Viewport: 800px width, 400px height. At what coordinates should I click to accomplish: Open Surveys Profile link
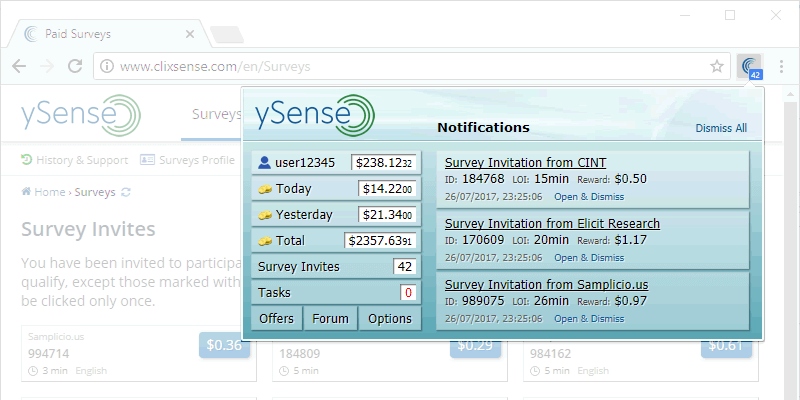click(196, 160)
